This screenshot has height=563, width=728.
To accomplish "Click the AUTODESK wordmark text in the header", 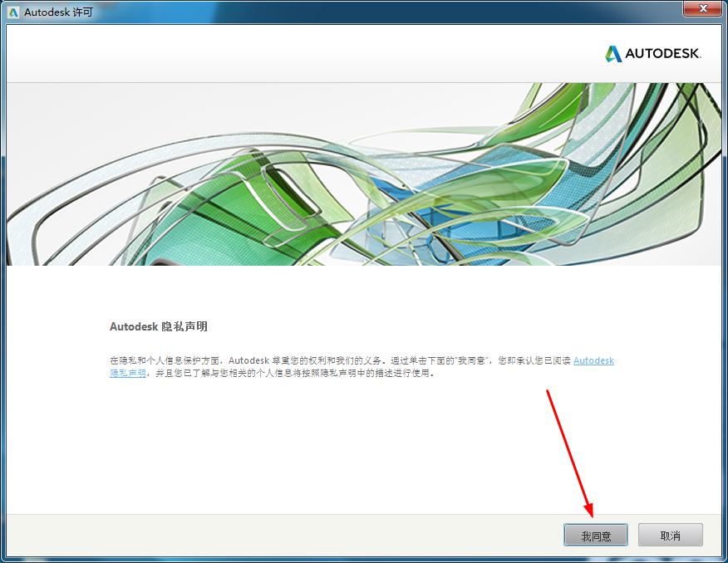I will 663,54.
